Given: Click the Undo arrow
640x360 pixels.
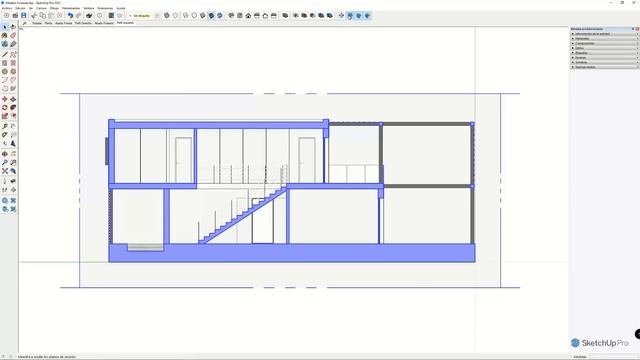Looking at the screenshot, I should click(70, 16).
